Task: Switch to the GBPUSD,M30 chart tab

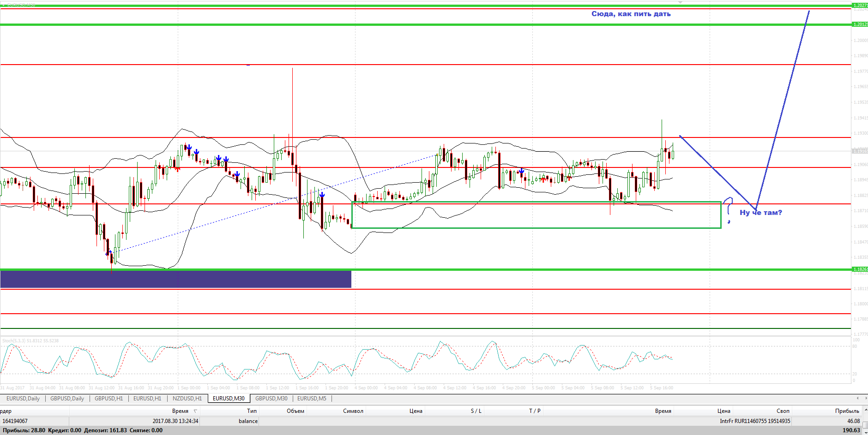Action: click(271, 399)
